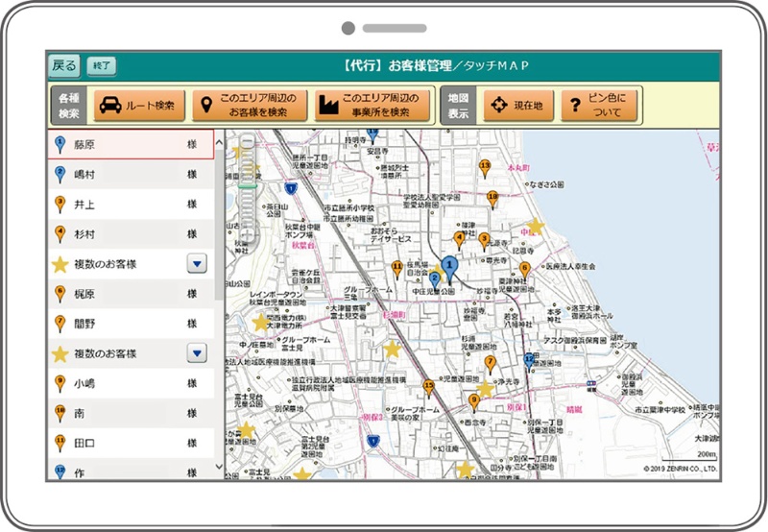The height and width of the screenshot is (532, 768).
Task: Expand the second 複数のお客様 dropdown
Action: (x=196, y=353)
